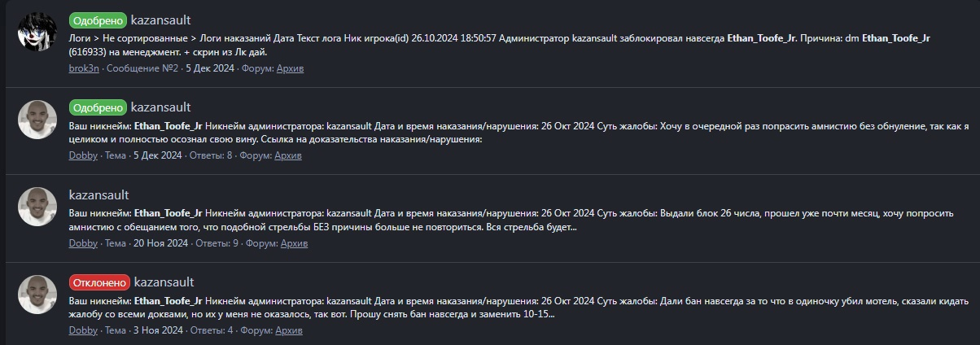Go to the Архив forum from Сообщение №2 row

click(x=290, y=68)
